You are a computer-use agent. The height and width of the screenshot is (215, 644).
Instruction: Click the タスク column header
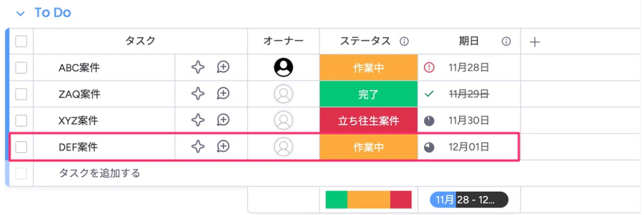click(x=140, y=41)
